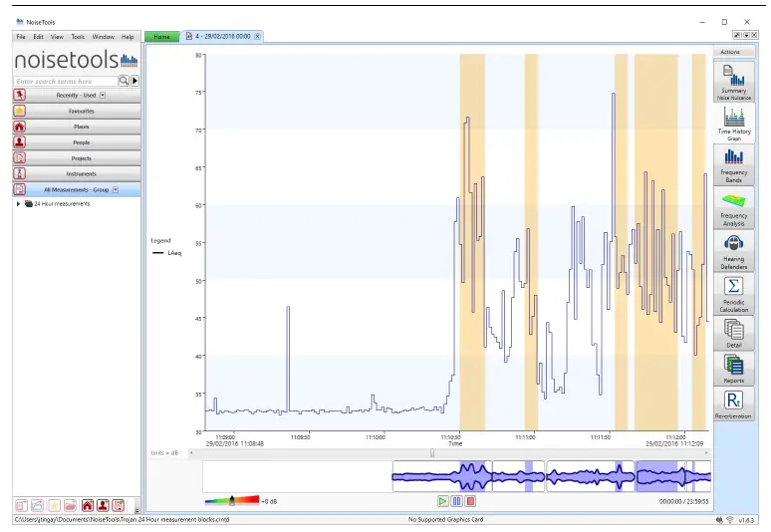Open the Reports action
The width and height of the screenshot is (771, 532).
click(x=733, y=369)
